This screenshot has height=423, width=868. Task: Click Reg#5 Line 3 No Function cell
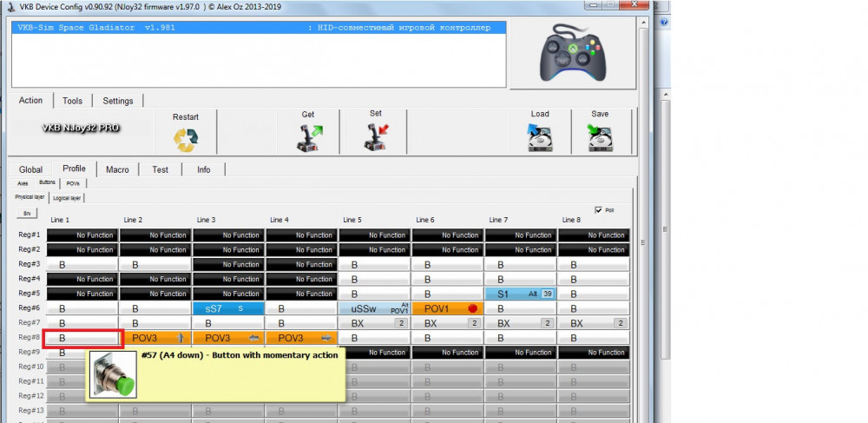point(228,294)
